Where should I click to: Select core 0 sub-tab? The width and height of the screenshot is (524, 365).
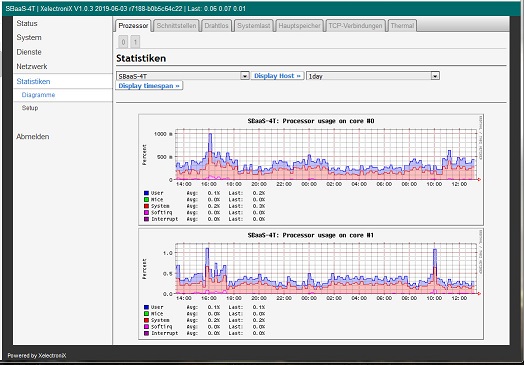(123, 42)
